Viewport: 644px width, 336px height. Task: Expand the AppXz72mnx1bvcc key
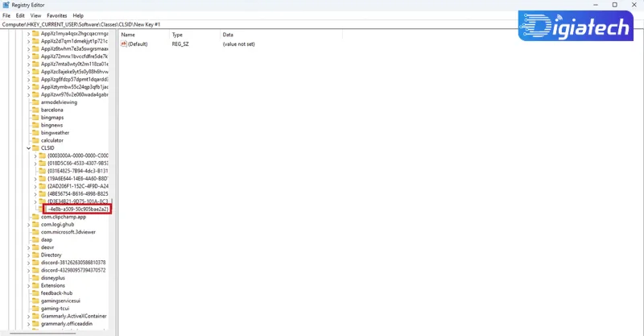tap(28, 56)
